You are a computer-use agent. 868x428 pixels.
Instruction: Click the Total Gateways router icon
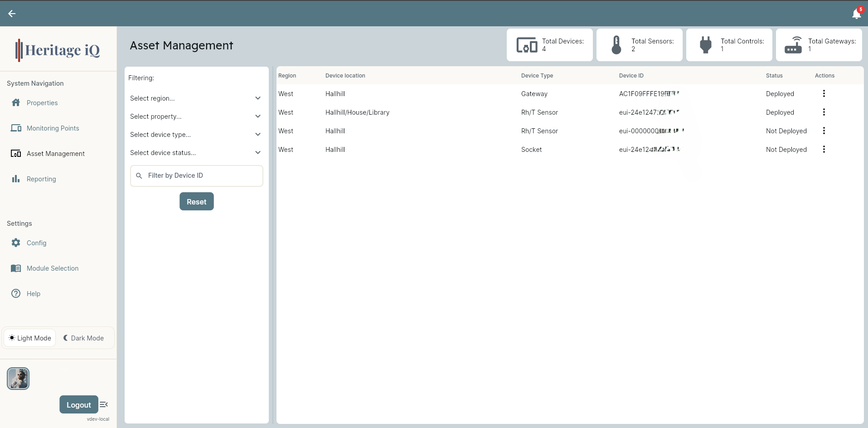(793, 45)
